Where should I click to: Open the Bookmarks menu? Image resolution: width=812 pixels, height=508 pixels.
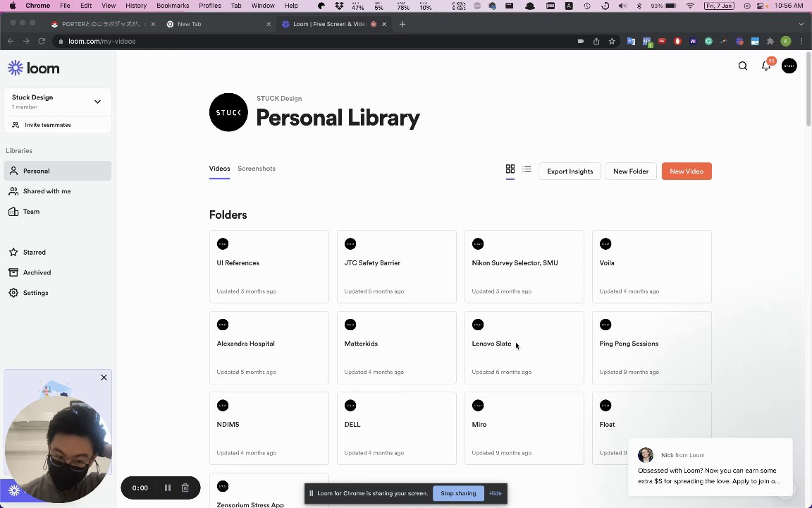click(x=173, y=6)
